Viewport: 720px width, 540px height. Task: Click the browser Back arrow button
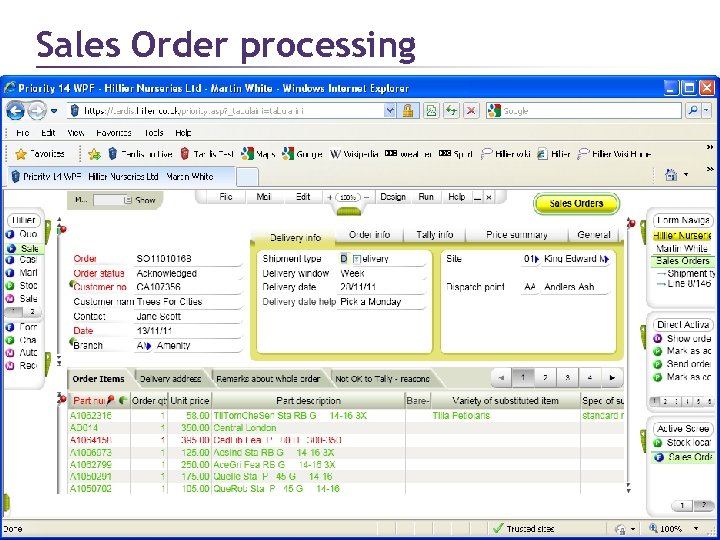click(15, 111)
